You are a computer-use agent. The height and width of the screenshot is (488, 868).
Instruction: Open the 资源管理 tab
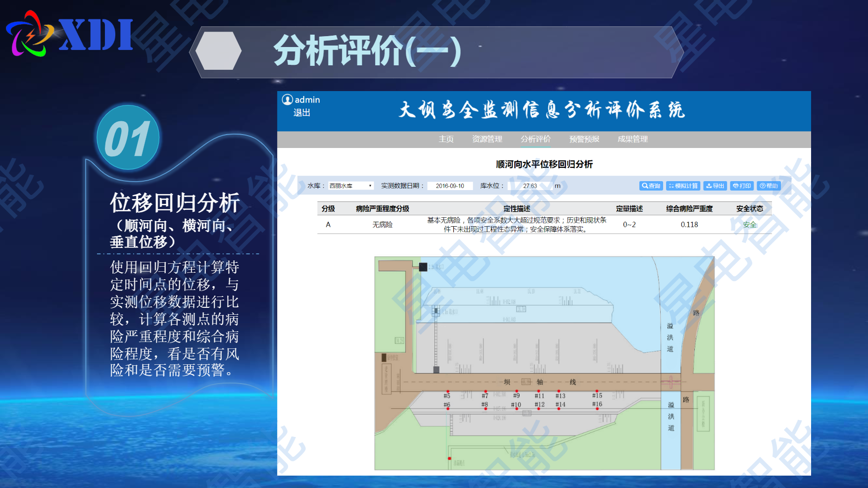coord(487,139)
